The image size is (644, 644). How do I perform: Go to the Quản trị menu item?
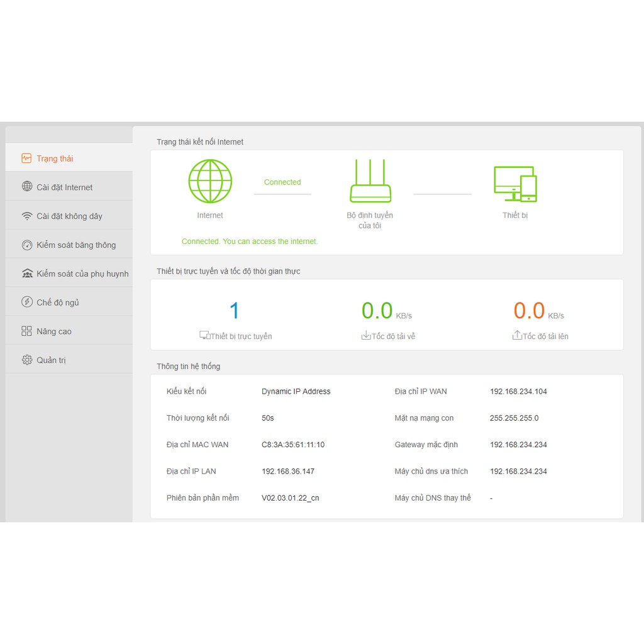point(51,360)
